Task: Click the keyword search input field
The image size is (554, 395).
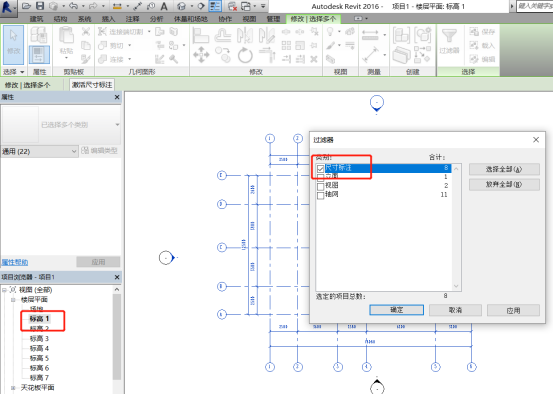Action: coord(535,6)
